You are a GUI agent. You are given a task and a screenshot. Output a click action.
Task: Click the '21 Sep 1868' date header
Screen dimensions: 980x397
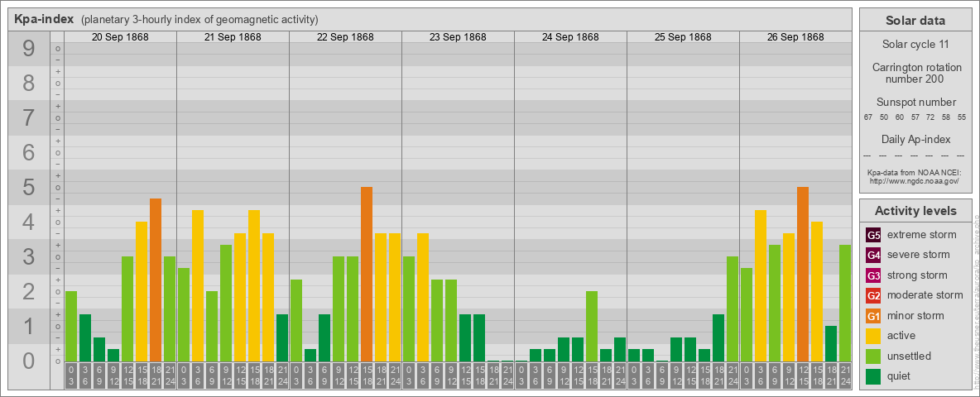pyautogui.click(x=233, y=37)
